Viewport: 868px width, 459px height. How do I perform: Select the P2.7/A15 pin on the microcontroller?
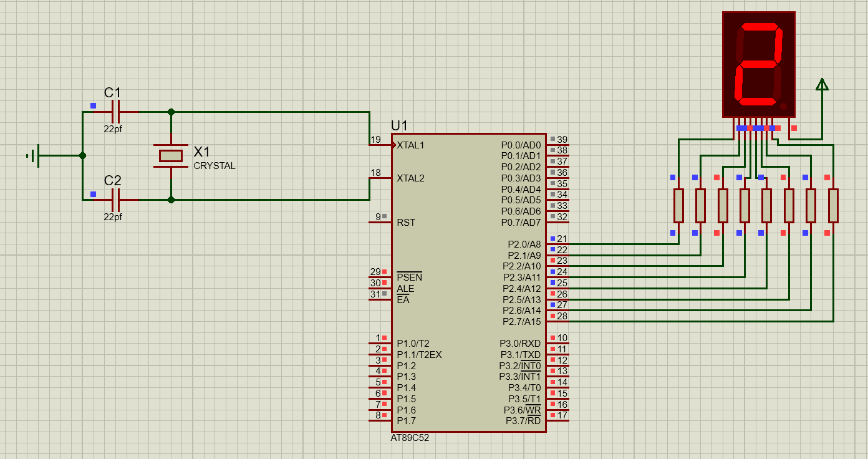tap(522, 322)
